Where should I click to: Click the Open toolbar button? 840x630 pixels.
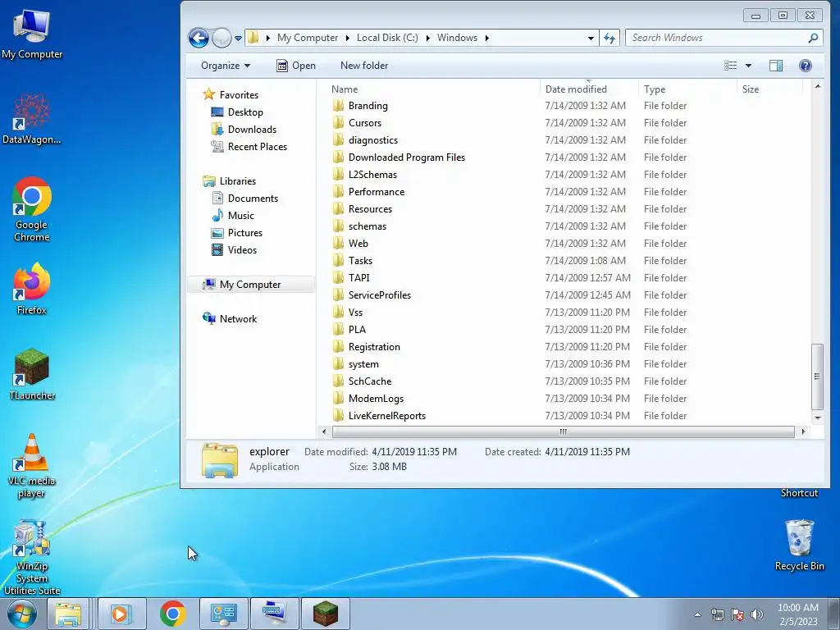point(296,66)
